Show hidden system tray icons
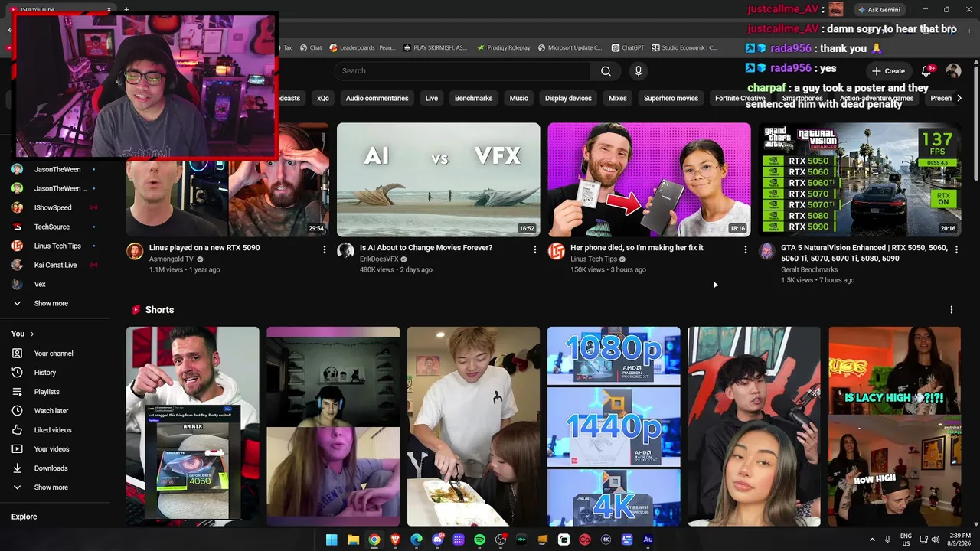The image size is (980, 551). [x=872, y=540]
